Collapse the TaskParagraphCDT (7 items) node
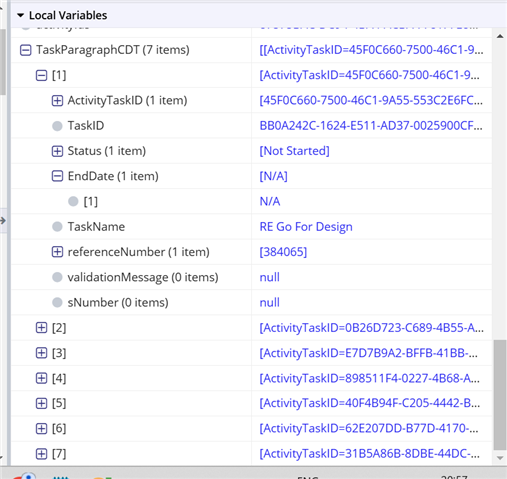The image size is (507, 479). pyautogui.click(x=26, y=50)
